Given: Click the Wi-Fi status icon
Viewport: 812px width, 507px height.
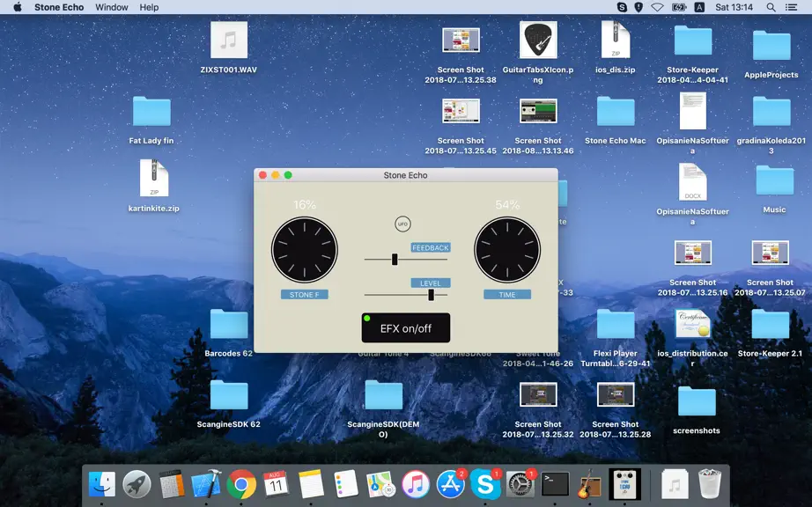Looking at the screenshot, I should [657, 7].
